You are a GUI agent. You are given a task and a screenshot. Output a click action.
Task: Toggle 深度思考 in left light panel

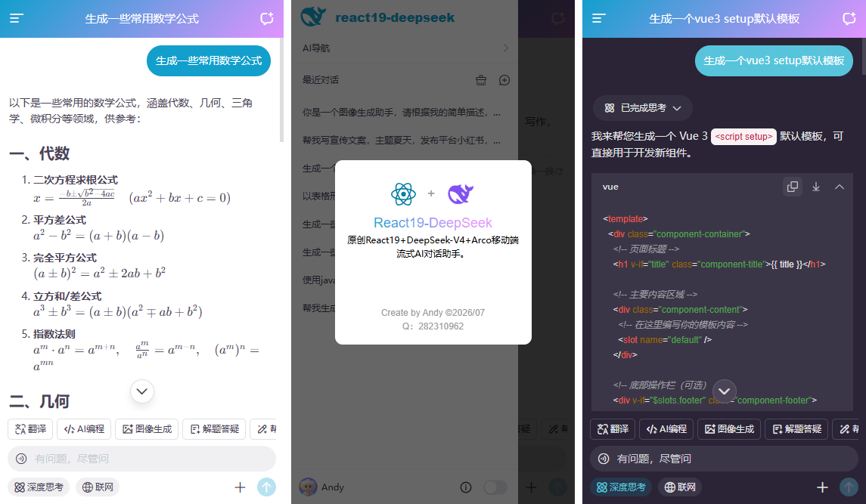pyautogui.click(x=39, y=487)
